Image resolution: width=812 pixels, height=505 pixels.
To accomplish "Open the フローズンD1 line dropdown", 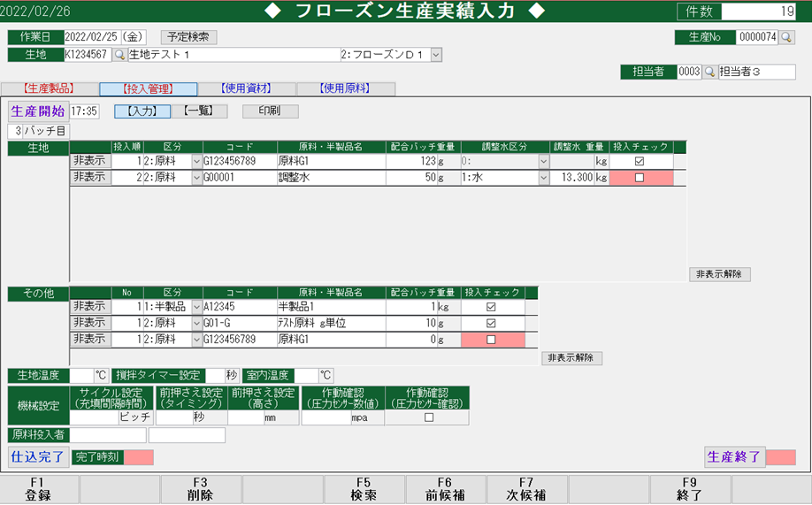I will coord(435,55).
